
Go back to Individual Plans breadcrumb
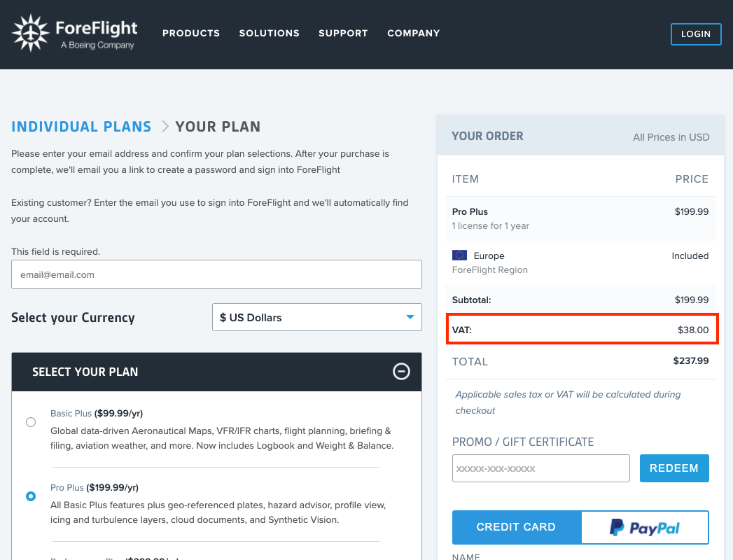coord(81,127)
